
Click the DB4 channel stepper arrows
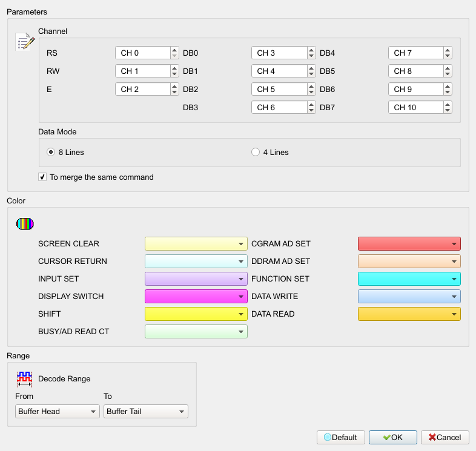point(448,53)
